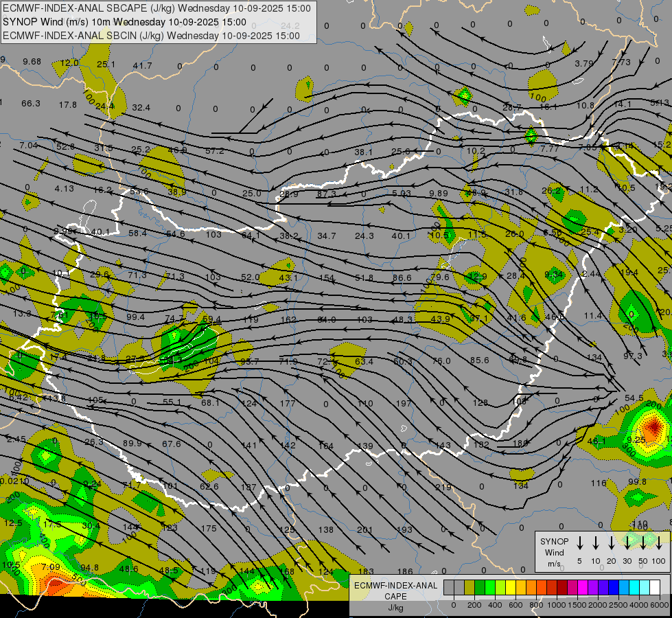Select the bright green CAPE scale swatch
This screenshot has width=672, height=618.
(x=490, y=588)
